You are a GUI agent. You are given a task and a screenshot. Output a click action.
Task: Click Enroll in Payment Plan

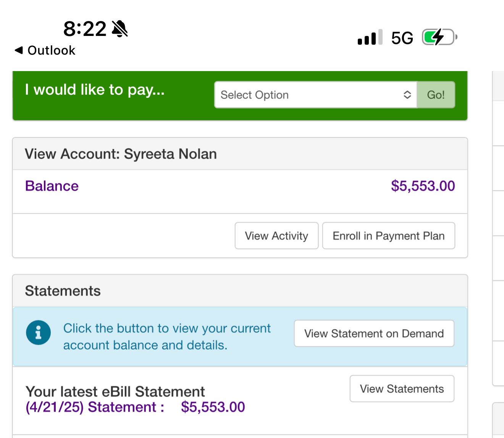pos(388,236)
